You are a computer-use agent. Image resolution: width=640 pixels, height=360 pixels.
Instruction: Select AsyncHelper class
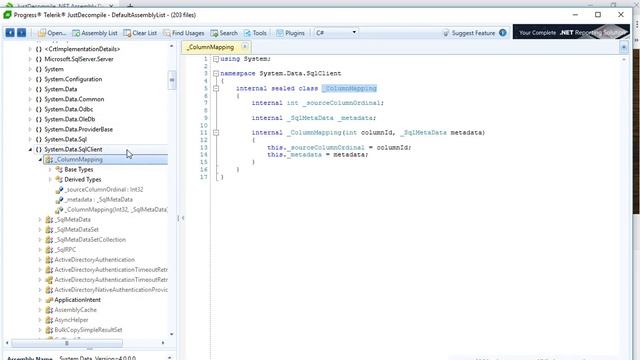click(71, 320)
